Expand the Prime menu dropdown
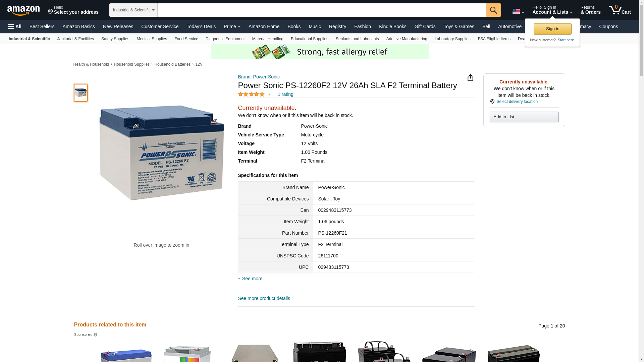 click(x=232, y=26)
